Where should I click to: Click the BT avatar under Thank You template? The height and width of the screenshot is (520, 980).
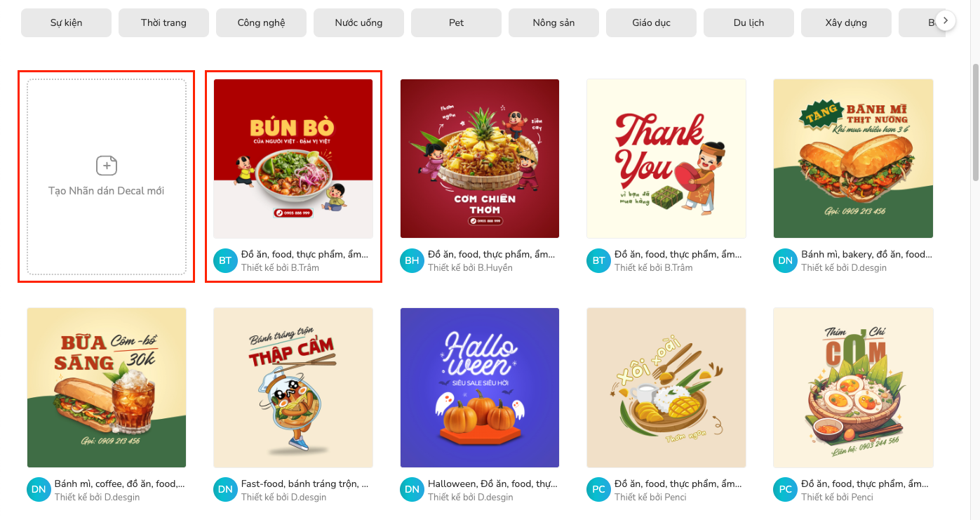click(x=598, y=260)
